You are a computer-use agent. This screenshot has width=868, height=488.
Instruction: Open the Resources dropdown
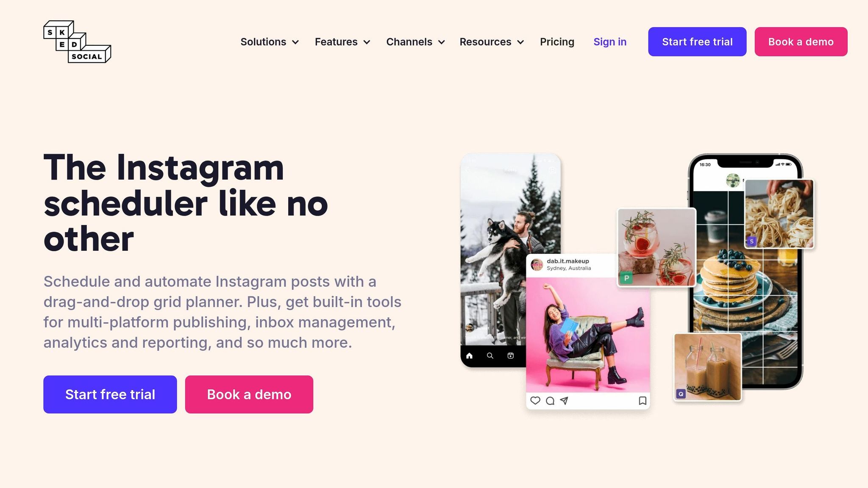(492, 42)
